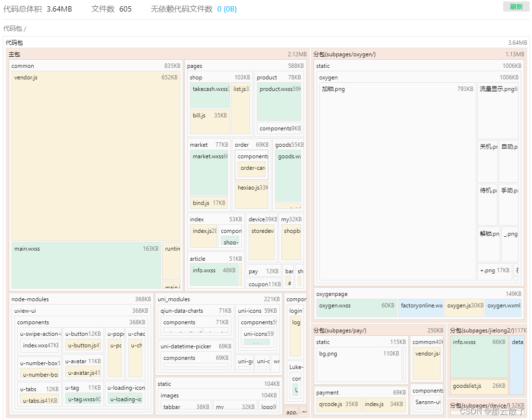Select the Sansnn-ui components block
532x420 pixels.
coord(427,404)
